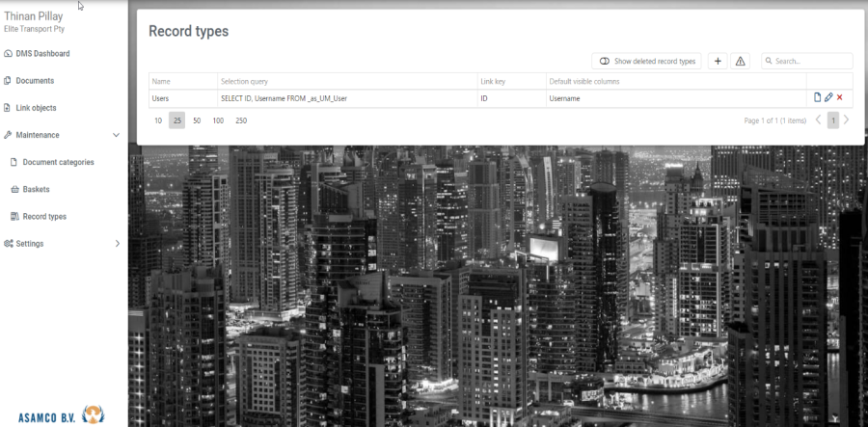Click the DMS Dashboard gauge icon
Viewport: 868px width, 427px height.
click(x=8, y=54)
